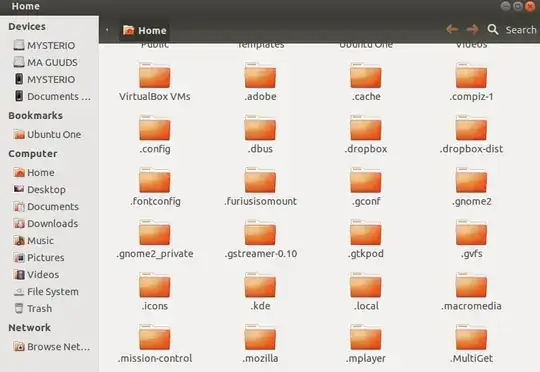
Task: Open the .mission-control folder
Action: (155, 344)
